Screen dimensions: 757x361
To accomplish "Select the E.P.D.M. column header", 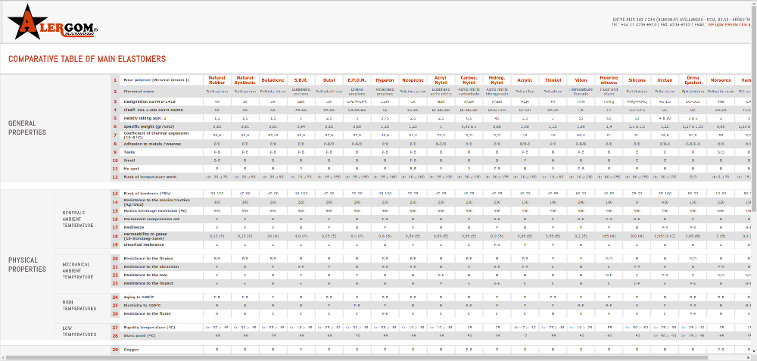I will coord(357,80).
